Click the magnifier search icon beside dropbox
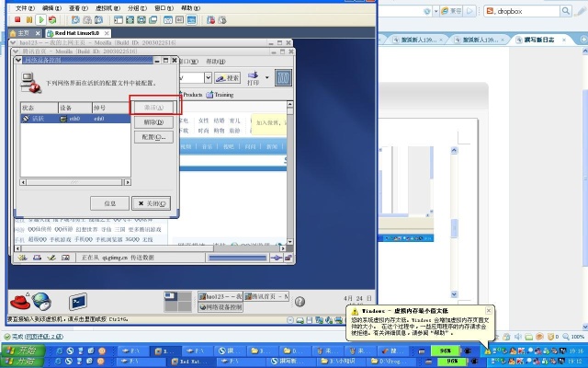This screenshot has width=588, height=368. tap(566, 11)
